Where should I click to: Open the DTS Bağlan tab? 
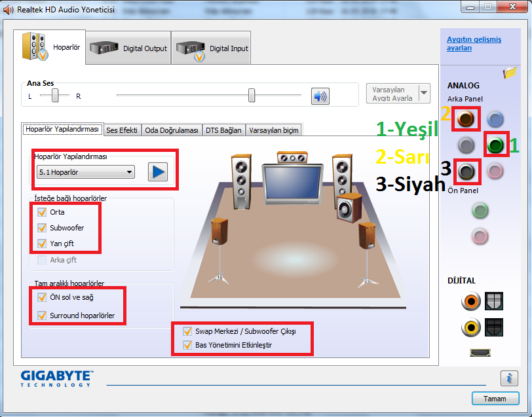(223, 130)
